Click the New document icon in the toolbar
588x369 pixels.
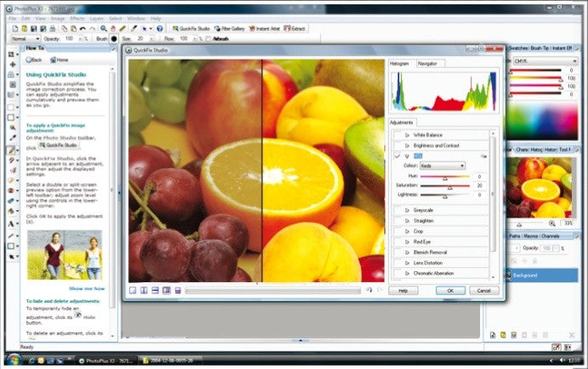click(15, 29)
